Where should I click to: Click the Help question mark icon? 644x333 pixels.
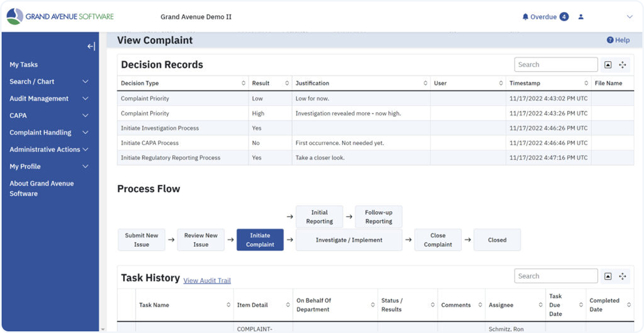coord(610,40)
